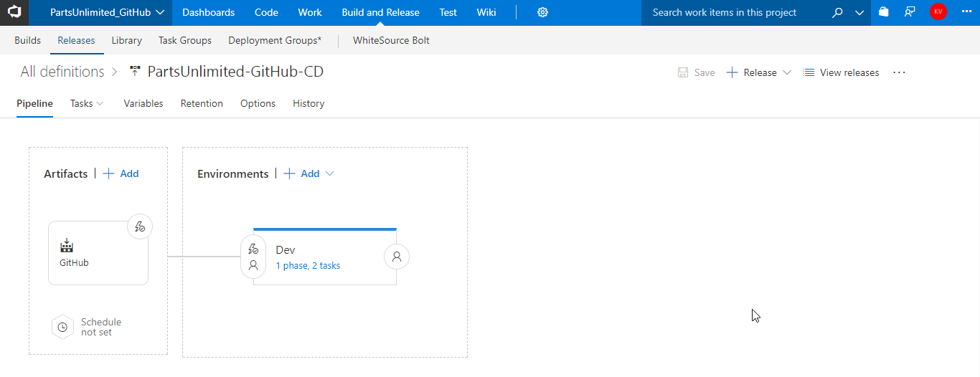Image resolution: width=980 pixels, height=377 pixels.
Task: Click the 'Schedule not set' text
Action: pos(101,327)
